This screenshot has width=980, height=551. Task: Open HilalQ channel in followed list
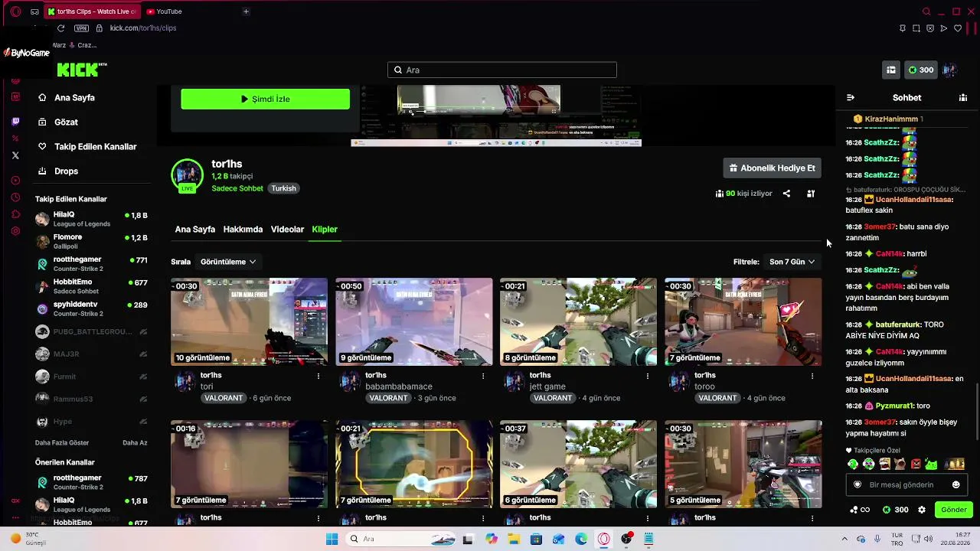tap(93, 219)
